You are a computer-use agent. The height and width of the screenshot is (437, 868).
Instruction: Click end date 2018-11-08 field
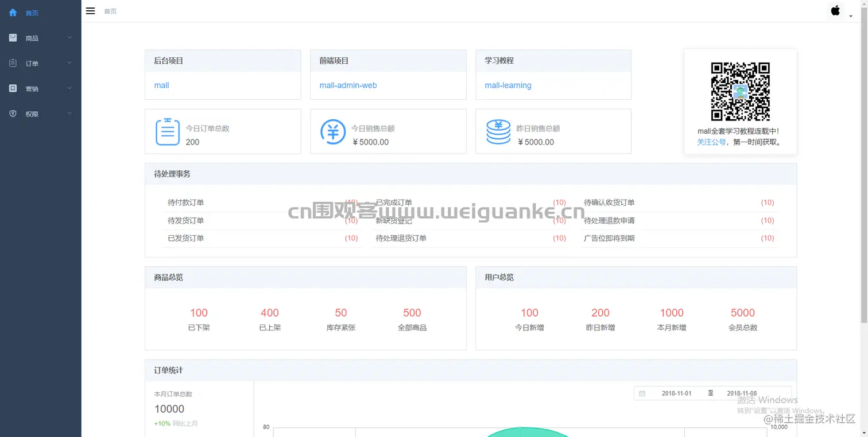742,393
